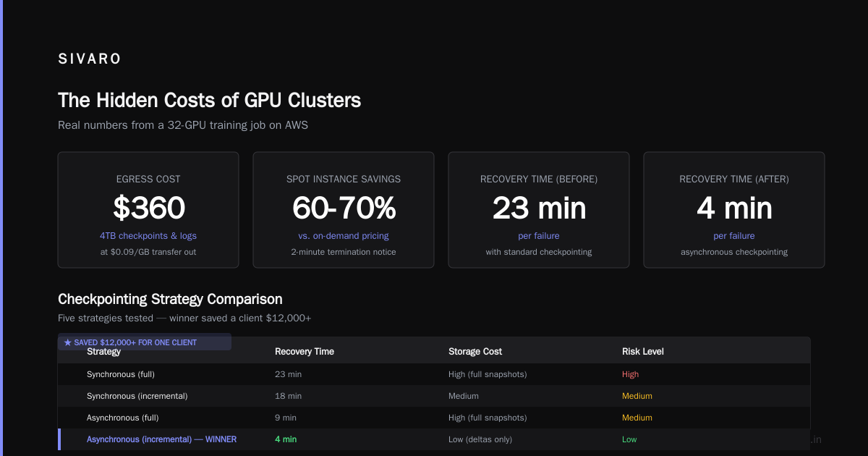
Task: Click the 'SAVED $12,000+ FOR ONE CLIENT' badge text
Action: pos(135,342)
